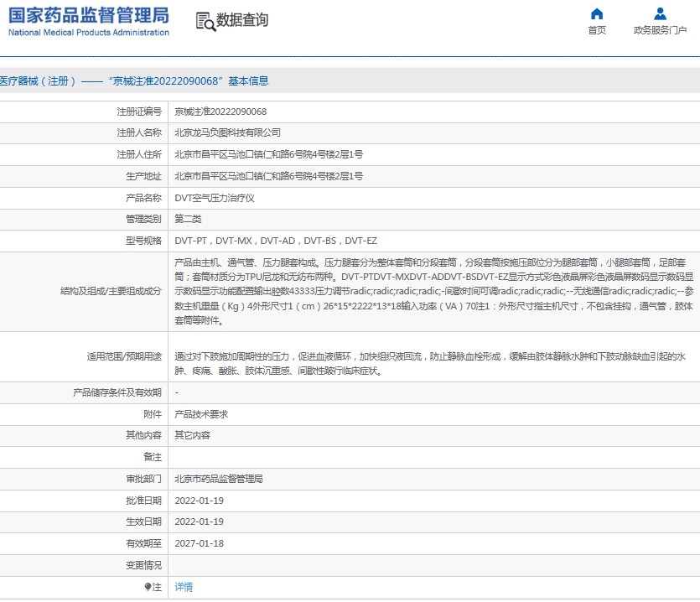The height and width of the screenshot is (602, 700).
Task: Click the 注册人住所 address value
Action: click(268, 154)
